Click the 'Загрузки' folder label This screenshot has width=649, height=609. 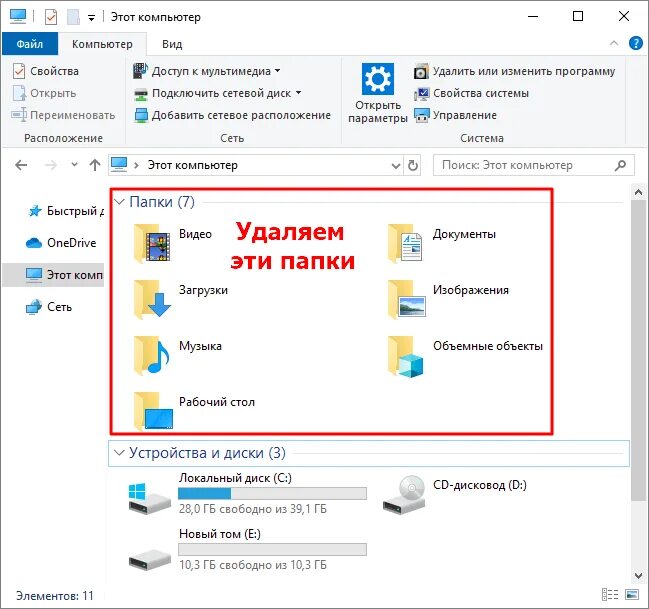click(203, 290)
